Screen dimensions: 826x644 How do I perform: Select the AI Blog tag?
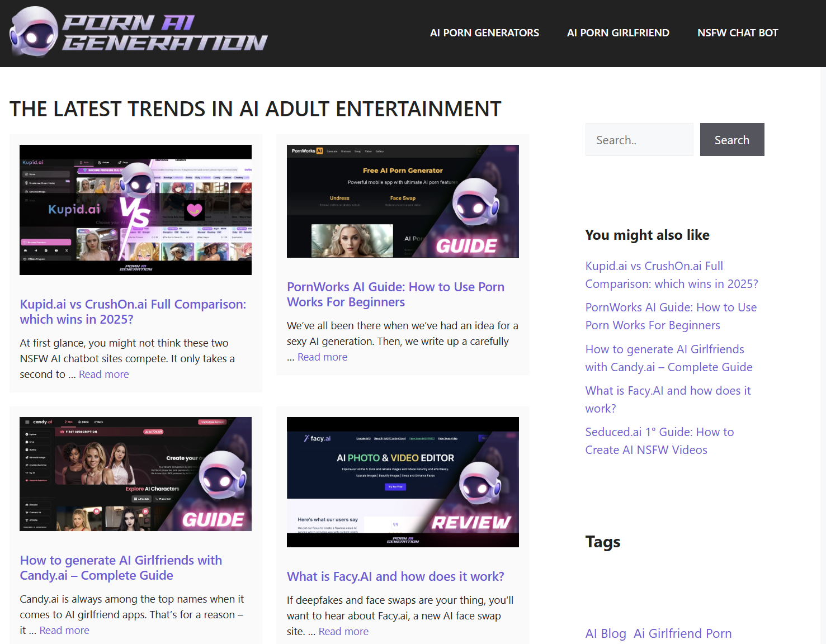(605, 633)
